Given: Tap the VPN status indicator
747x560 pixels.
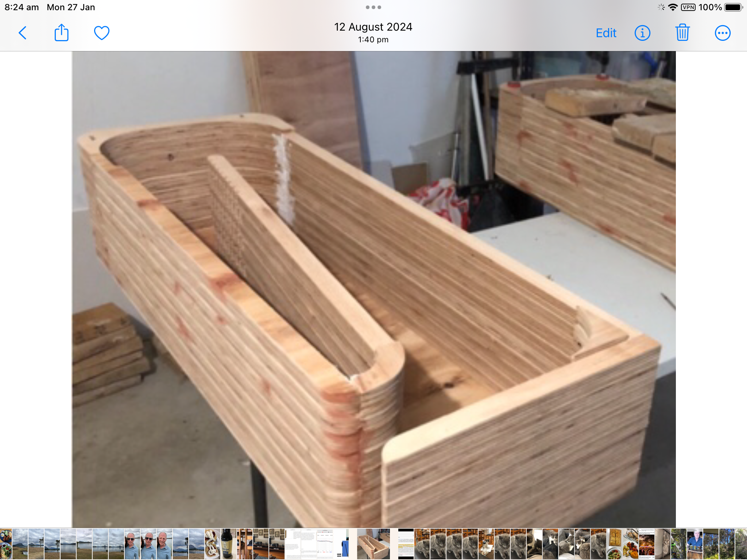Looking at the screenshot, I should tap(688, 7).
